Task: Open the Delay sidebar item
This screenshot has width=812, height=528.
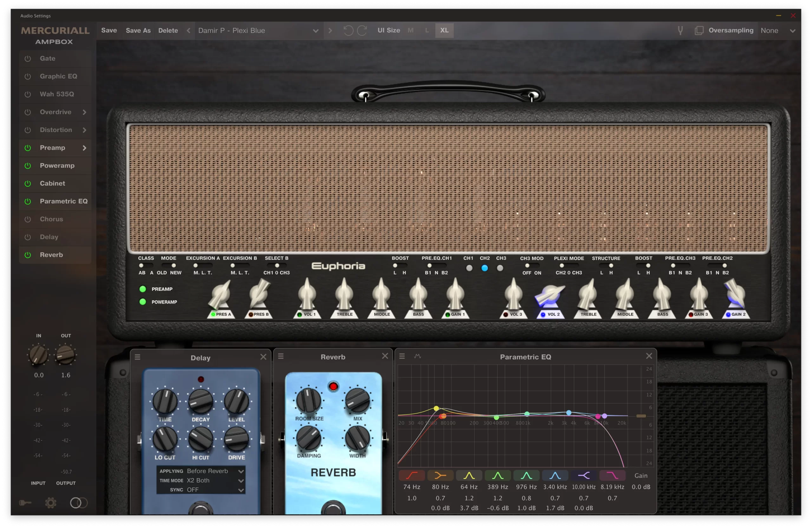Action: (55, 237)
